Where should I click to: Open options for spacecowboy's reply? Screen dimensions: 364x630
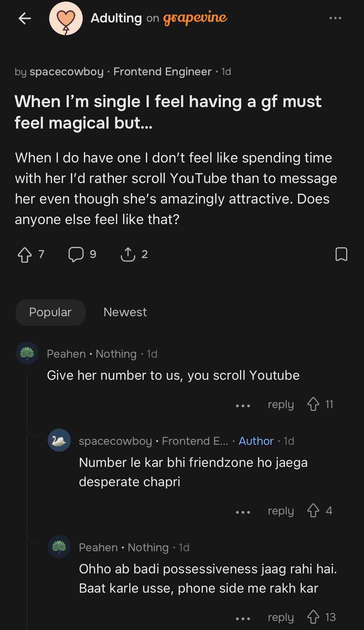[243, 512]
